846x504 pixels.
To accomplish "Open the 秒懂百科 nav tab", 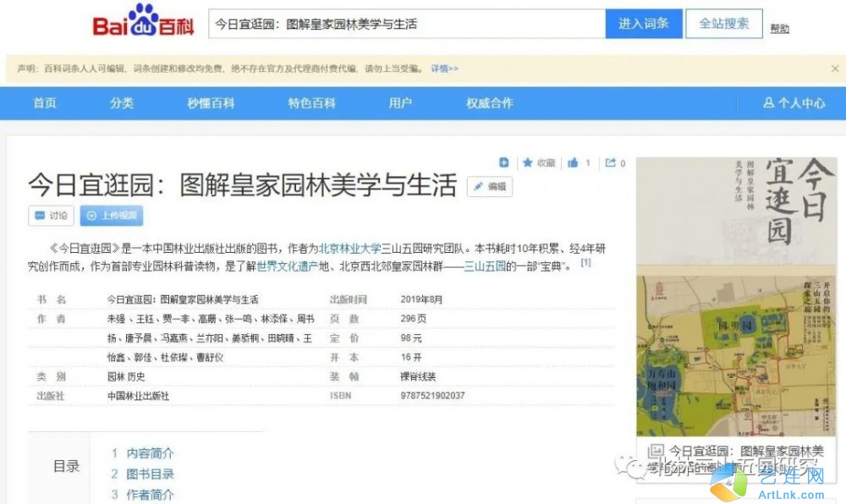I will (x=211, y=103).
